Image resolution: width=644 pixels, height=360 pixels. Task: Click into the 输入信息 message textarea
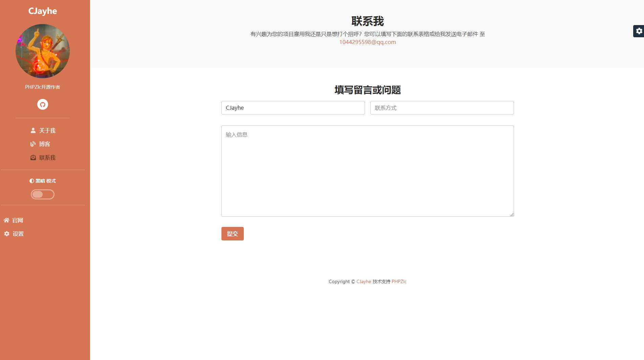(367, 171)
